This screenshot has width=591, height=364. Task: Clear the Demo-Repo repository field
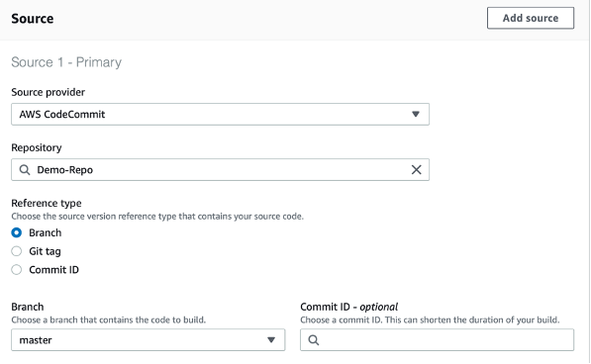[x=416, y=170]
